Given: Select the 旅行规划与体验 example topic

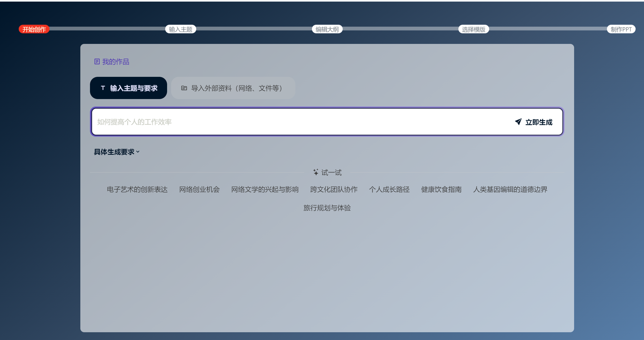Looking at the screenshot, I should coord(327,208).
